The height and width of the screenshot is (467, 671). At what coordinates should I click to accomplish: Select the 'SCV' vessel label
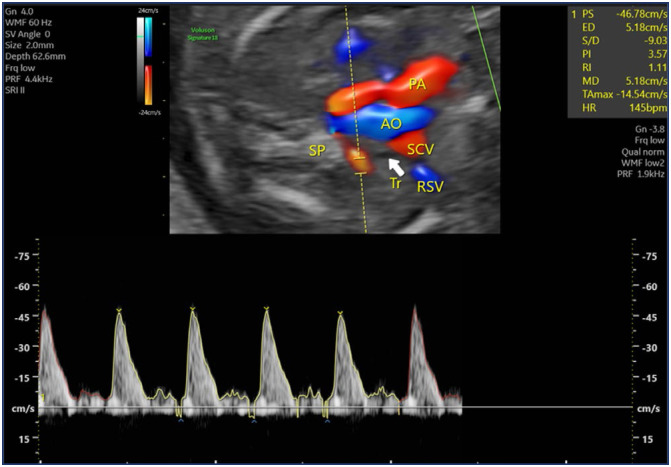point(420,149)
